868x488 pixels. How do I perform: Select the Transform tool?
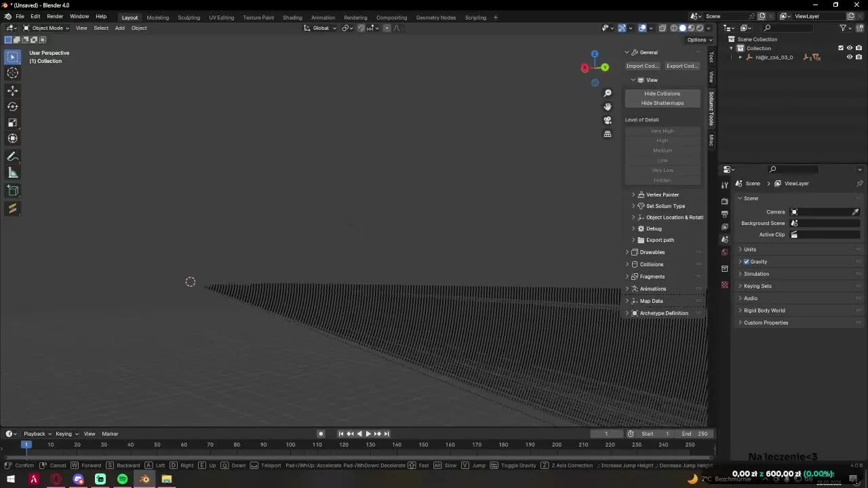coord(12,138)
